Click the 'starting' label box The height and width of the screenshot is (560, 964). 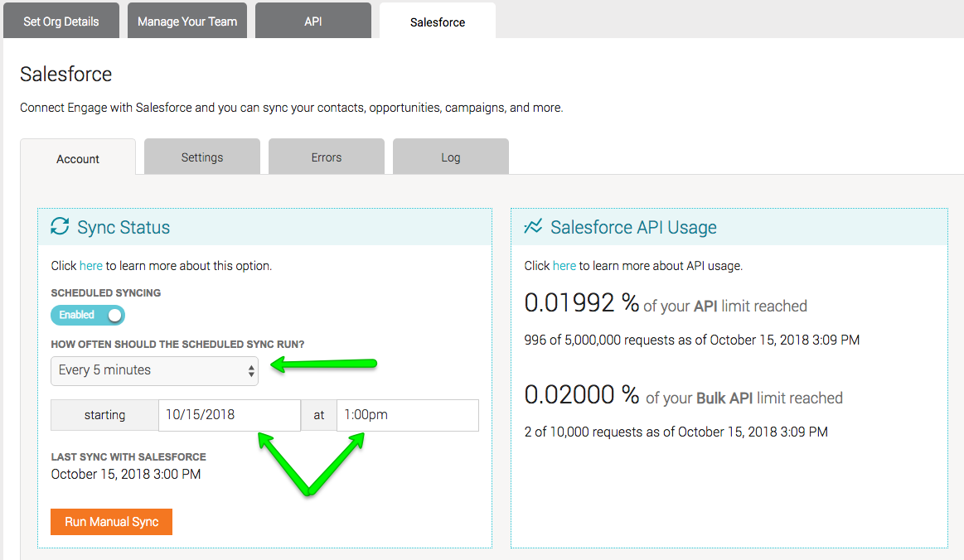pos(104,415)
